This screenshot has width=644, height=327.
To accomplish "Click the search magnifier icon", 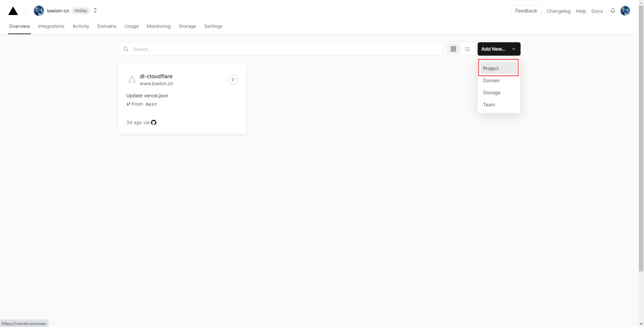I will point(126,49).
